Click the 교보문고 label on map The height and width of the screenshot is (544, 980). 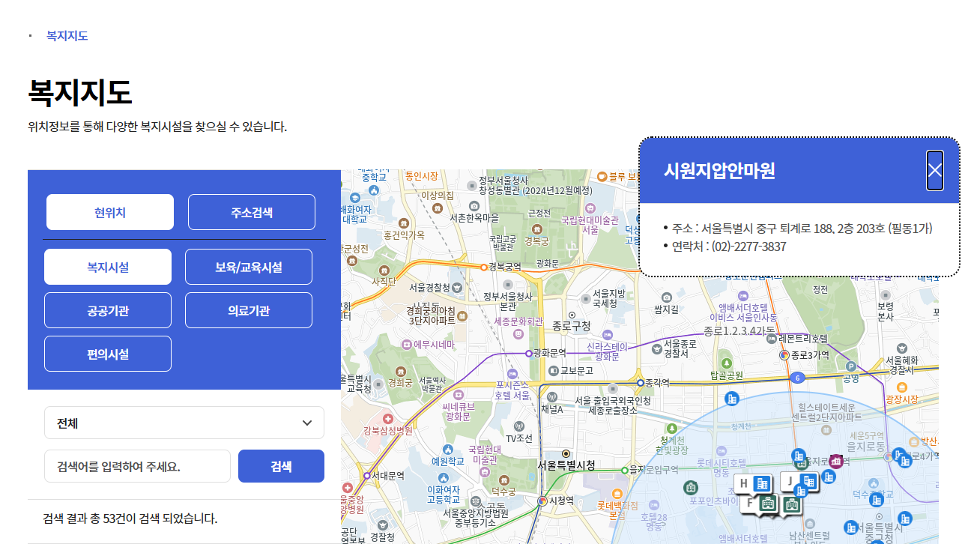pos(576,370)
